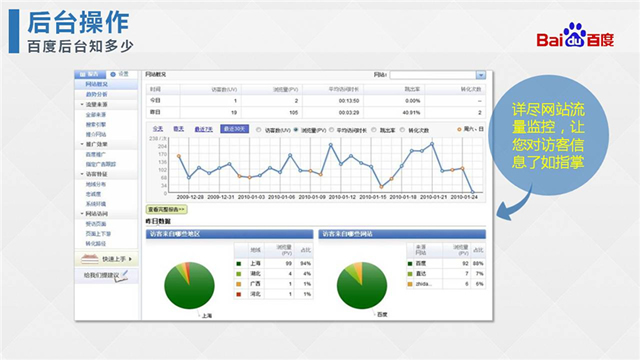Select the 跳出率 radio button
This screenshot has width=640, height=360.
pos(373,130)
